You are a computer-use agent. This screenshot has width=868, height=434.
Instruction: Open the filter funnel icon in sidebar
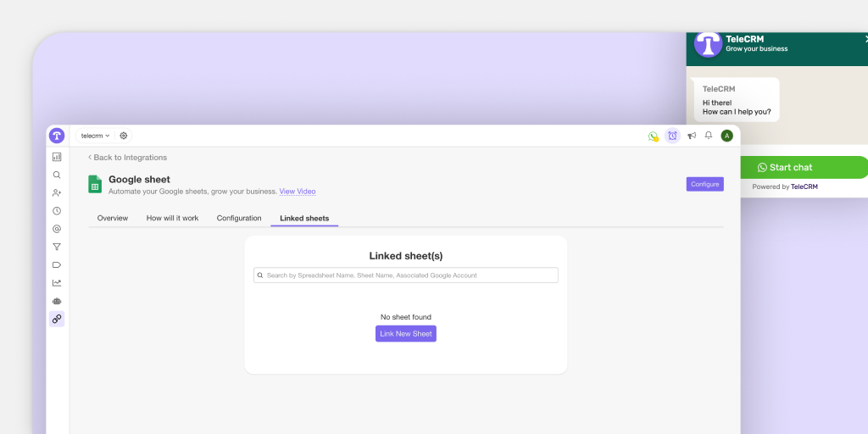point(57,247)
